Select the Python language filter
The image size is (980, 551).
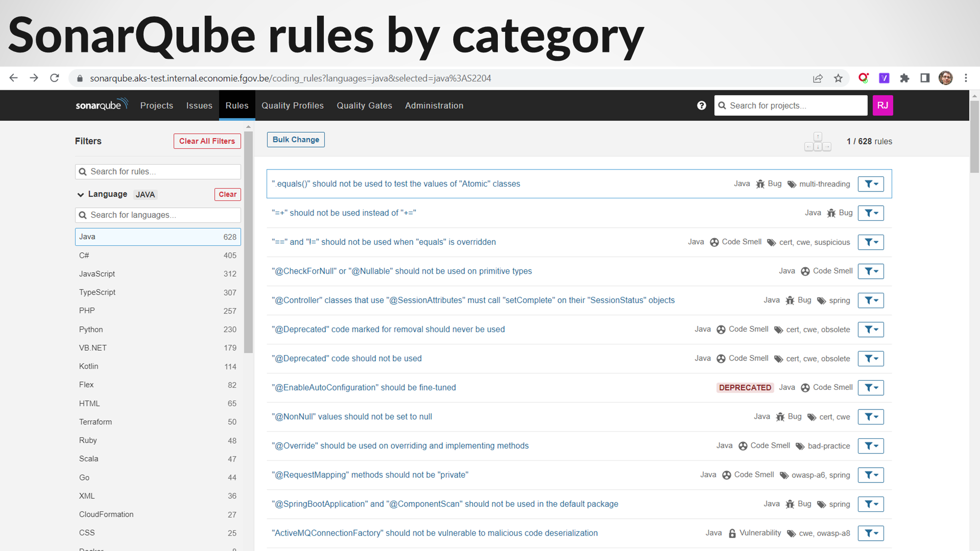[157, 329]
